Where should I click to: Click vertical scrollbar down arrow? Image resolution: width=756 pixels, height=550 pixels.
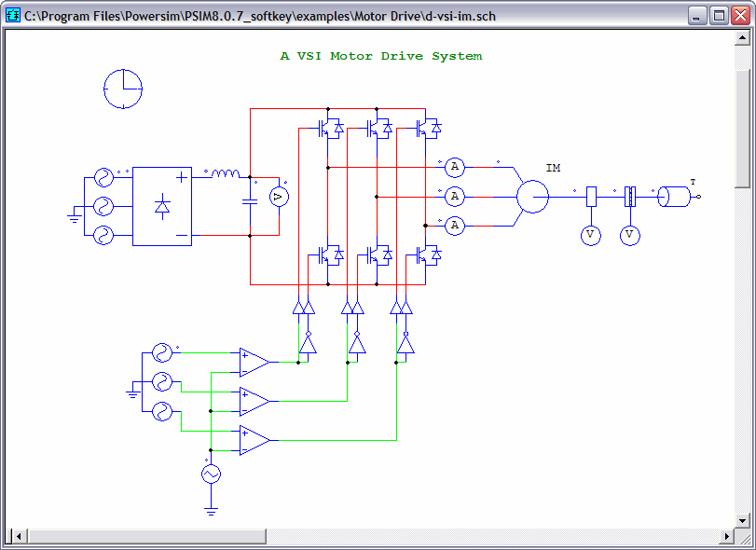click(742, 520)
